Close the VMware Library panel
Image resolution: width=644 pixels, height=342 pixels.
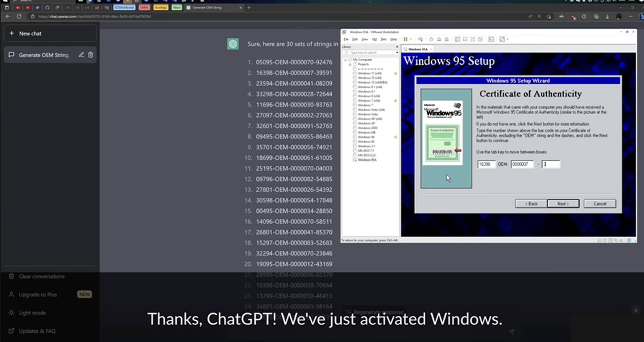[397, 47]
